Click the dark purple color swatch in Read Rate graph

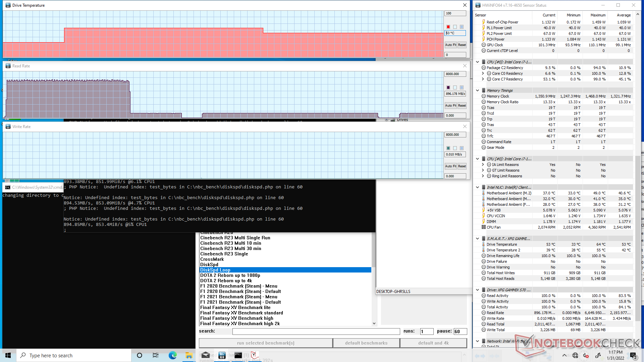[448, 87]
